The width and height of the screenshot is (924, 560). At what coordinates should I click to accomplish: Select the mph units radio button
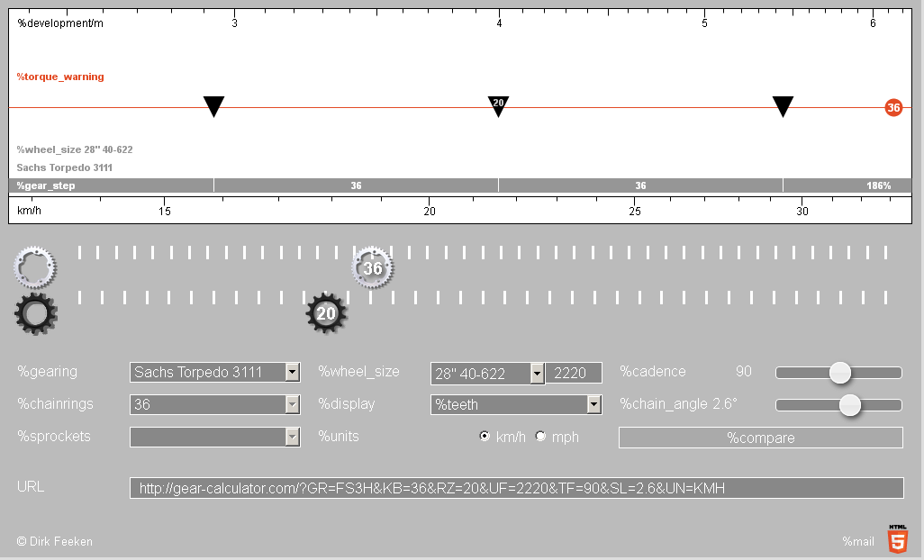coord(540,437)
